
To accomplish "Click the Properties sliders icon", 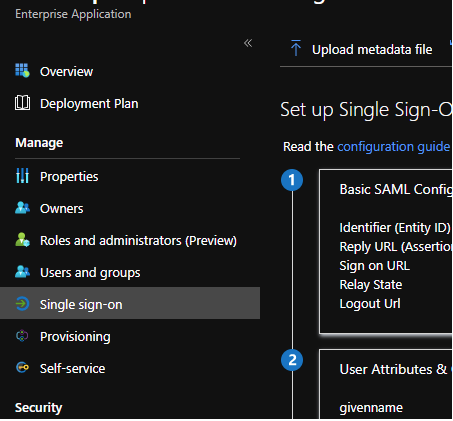I will (x=22, y=176).
